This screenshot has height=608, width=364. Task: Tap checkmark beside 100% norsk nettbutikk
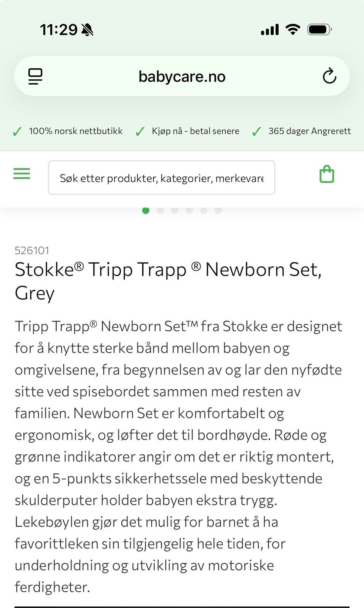pyautogui.click(x=17, y=132)
